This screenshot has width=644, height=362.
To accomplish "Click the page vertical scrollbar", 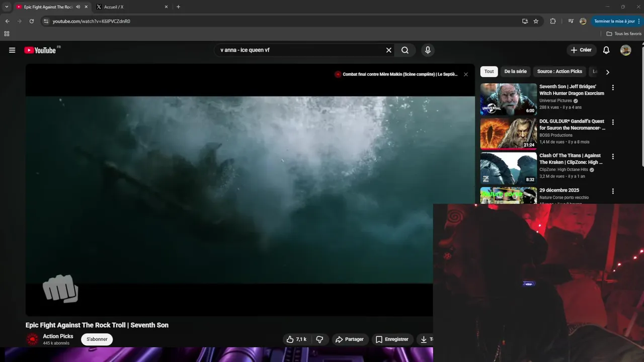I will (641, 106).
